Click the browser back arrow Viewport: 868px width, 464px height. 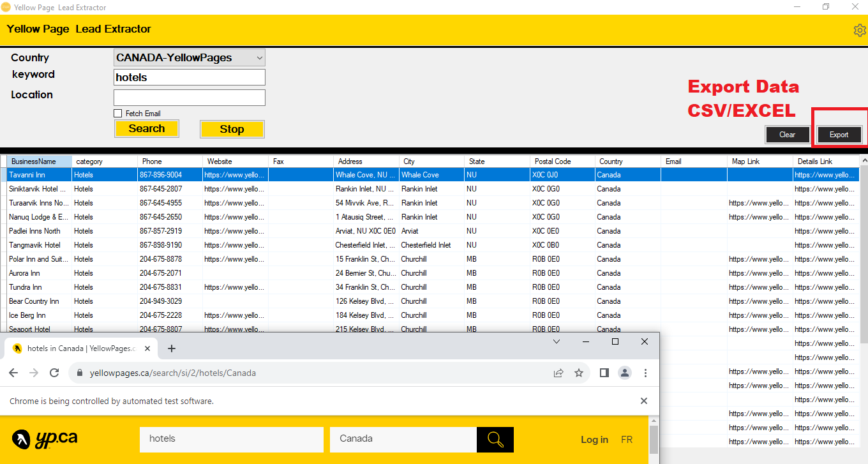tap(13, 373)
